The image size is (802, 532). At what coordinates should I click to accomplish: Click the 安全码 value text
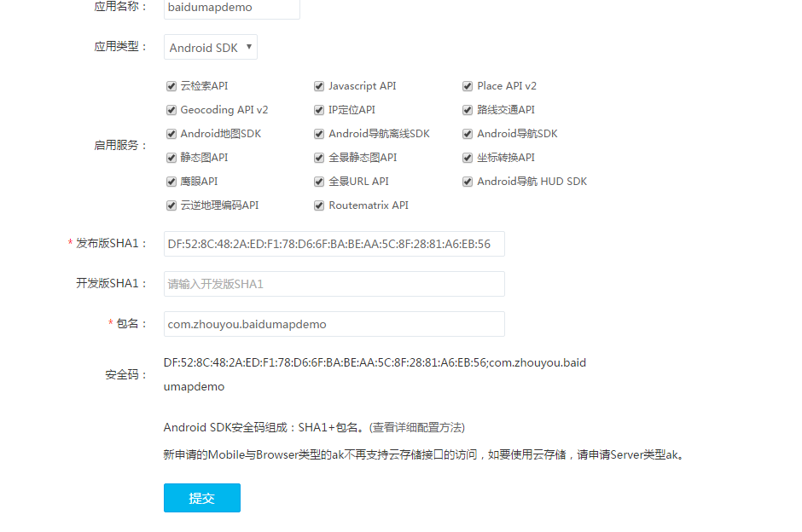375,374
